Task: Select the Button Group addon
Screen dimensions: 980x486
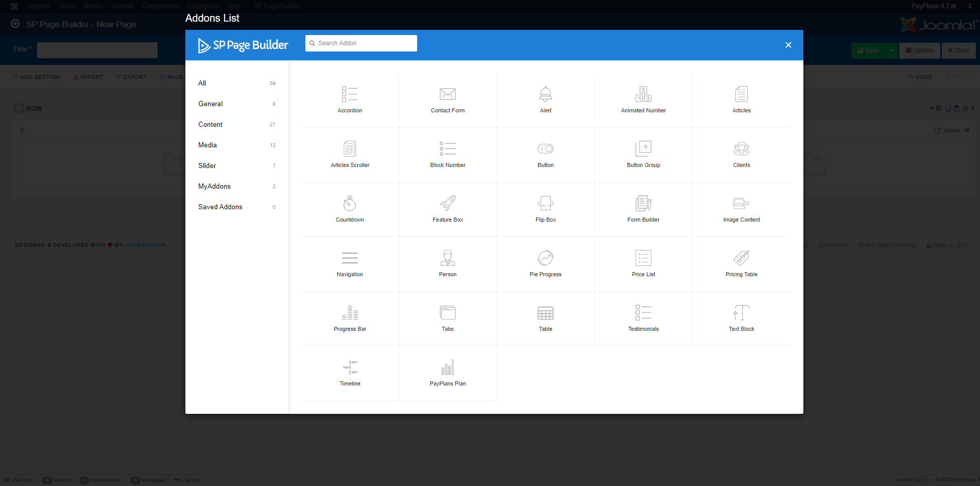Action: point(643,155)
